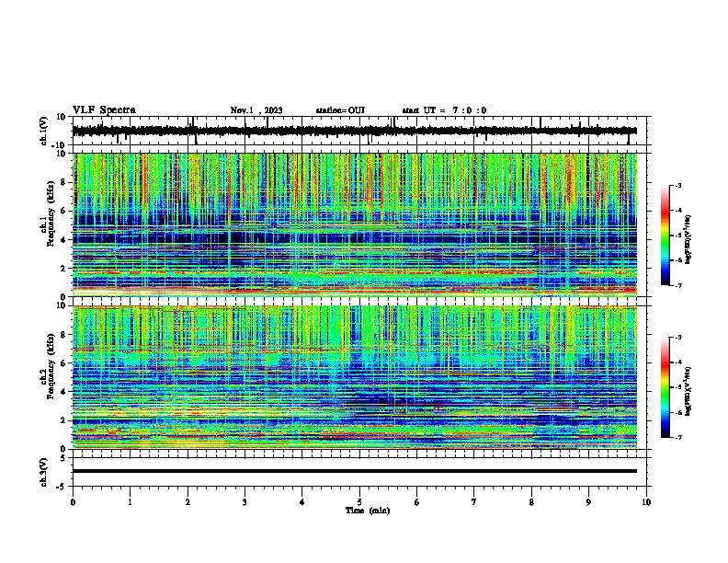The height and width of the screenshot is (563, 728).
Task: Click the "Time (min)" axis title
Action: (x=368, y=511)
